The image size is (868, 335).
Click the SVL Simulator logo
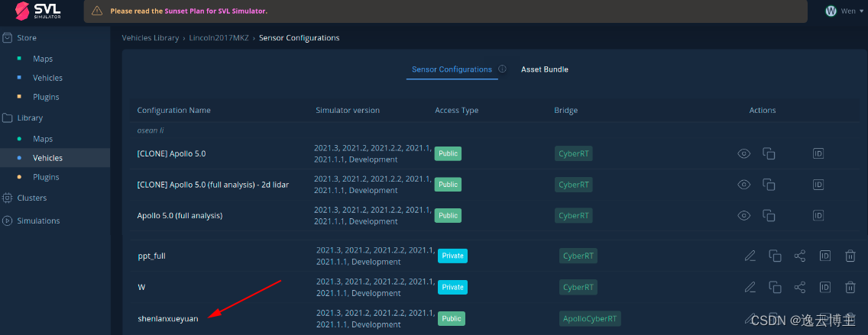[x=39, y=11]
